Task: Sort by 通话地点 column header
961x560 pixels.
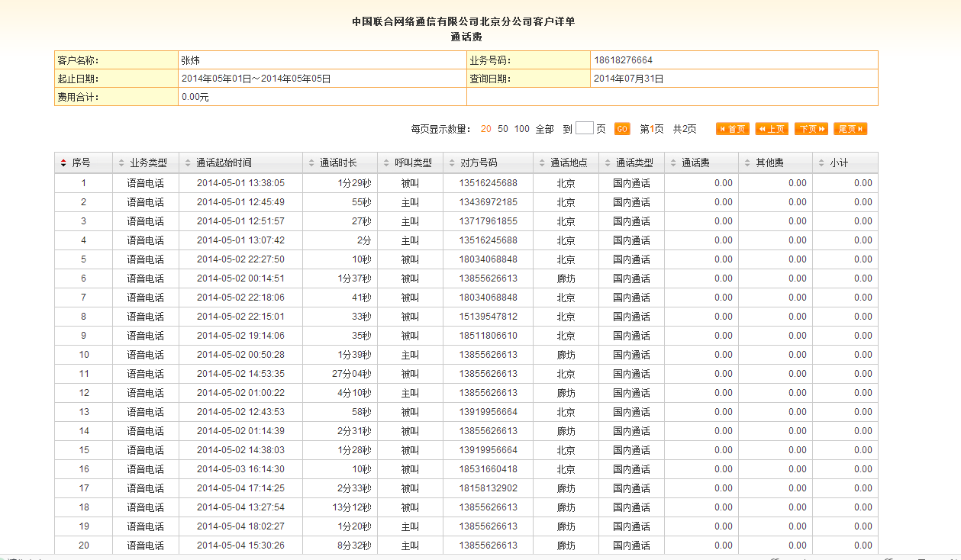Action: (x=568, y=163)
